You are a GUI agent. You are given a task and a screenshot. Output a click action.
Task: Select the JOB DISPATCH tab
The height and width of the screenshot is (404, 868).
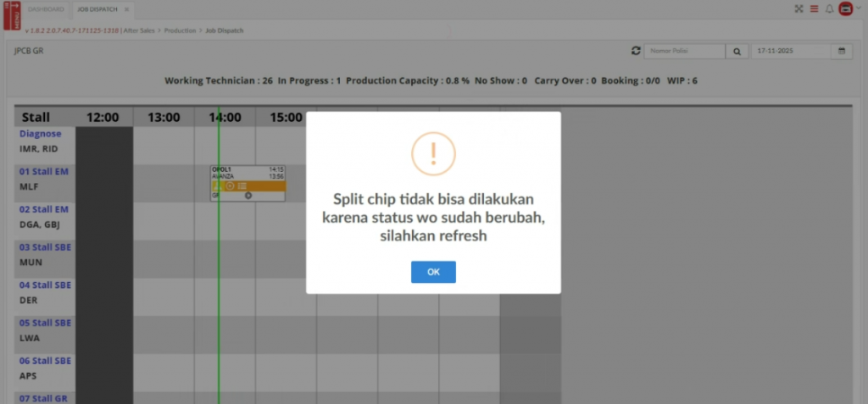click(x=97, y=9)
